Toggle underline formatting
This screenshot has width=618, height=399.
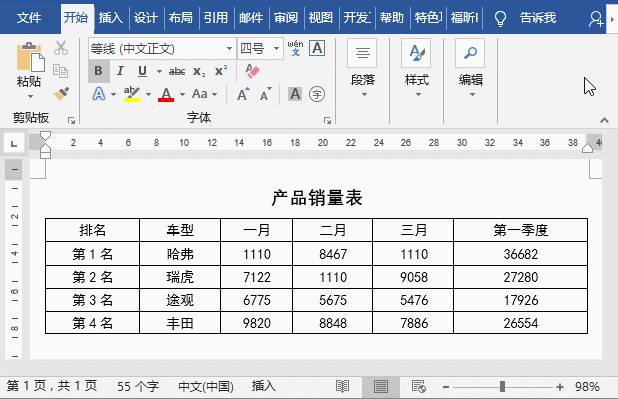(142, 71)
